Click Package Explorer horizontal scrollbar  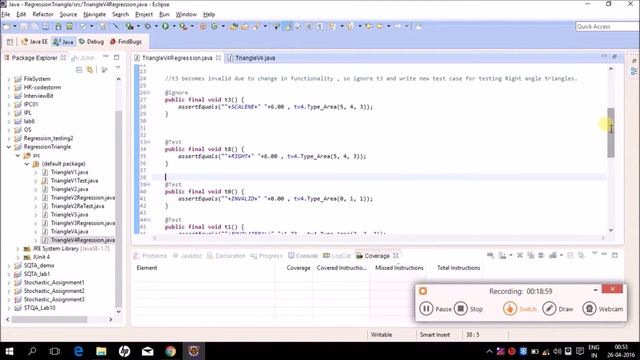[49, 320]
